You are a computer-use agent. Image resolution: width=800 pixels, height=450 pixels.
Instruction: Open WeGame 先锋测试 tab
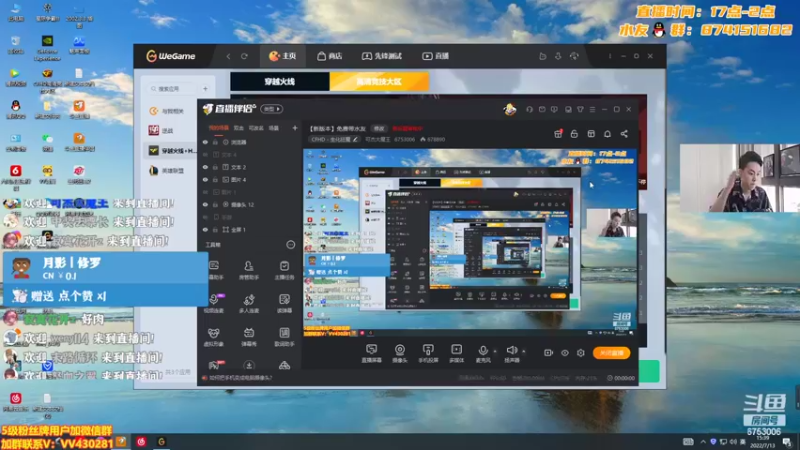[382, 56]
